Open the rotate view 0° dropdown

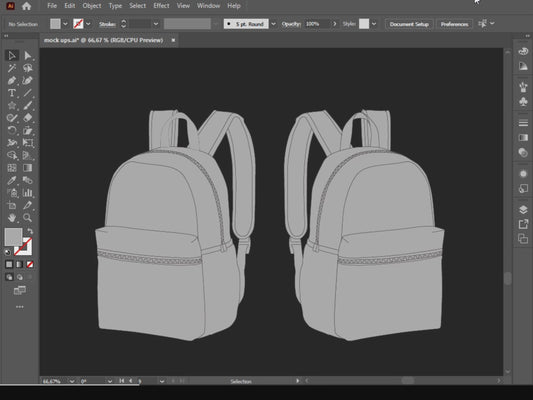pos(110,381)
